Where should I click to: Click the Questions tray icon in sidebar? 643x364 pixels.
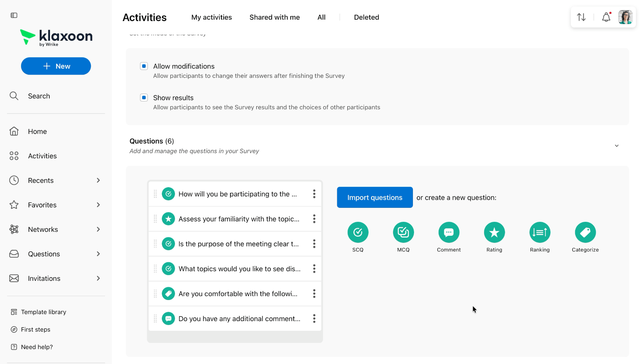pyautogui.click(x=14, y=254)
